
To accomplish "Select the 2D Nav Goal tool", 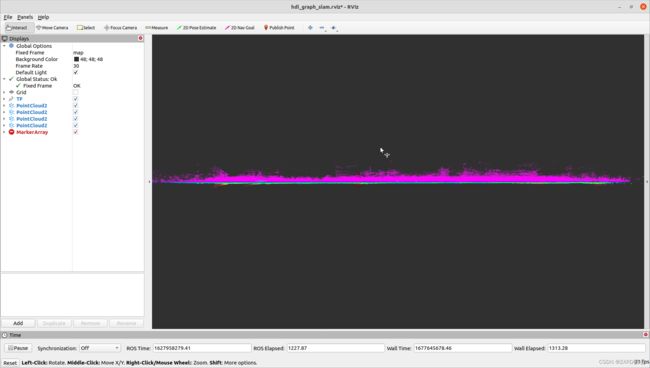I will 240,28.
